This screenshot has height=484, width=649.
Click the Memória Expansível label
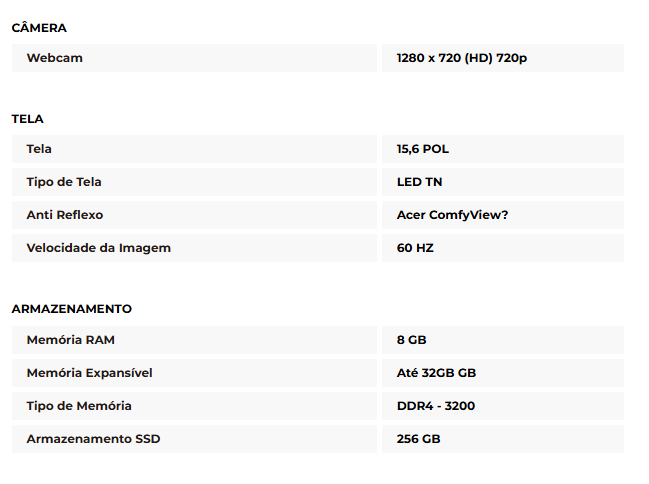pyautogui.click(x=89, y=373)
